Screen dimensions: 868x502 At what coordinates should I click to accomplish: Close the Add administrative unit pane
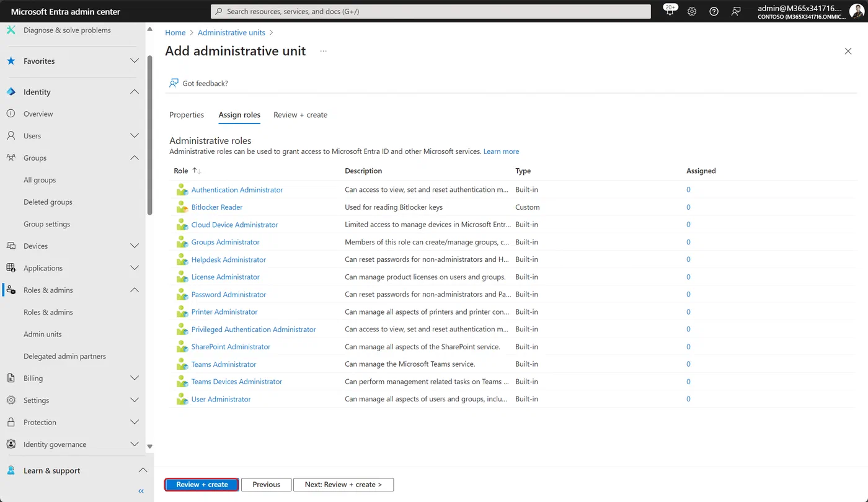[848, 51]
